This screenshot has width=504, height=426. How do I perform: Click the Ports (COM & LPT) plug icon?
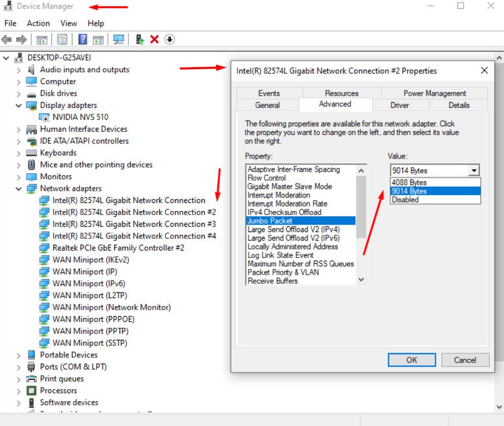tap(31, 367)
